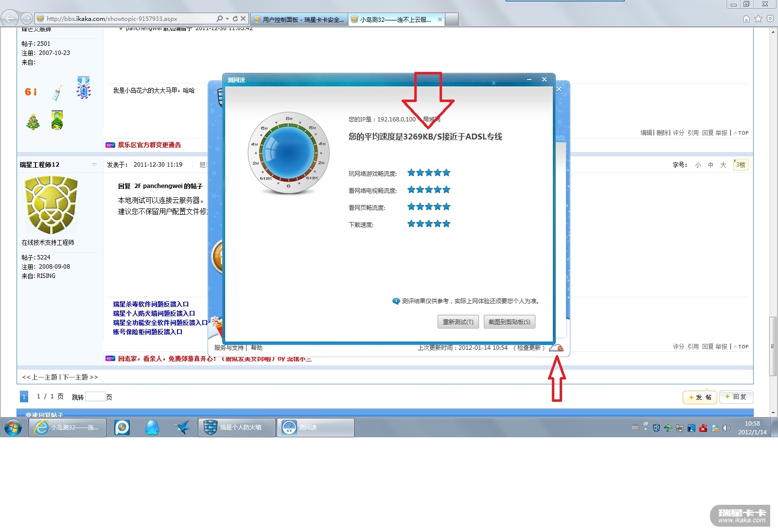Viewport: 778px width, 532px height.
Task: Set font size to 大
Action: [x=723, y=165]
